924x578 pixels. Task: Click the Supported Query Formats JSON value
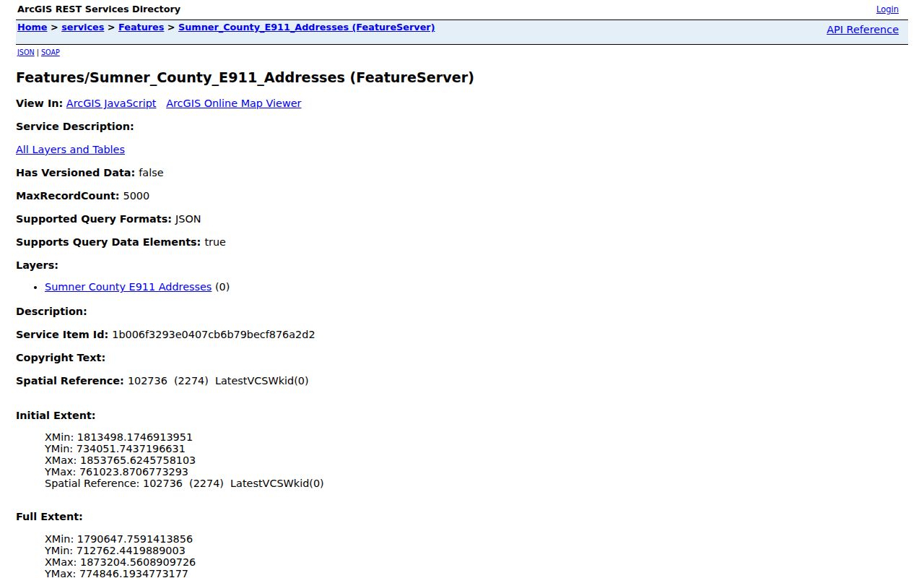tap(188, 219)
